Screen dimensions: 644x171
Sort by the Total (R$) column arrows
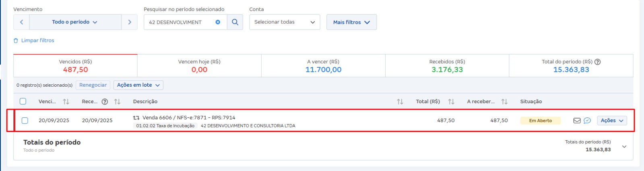coord(451,102)
